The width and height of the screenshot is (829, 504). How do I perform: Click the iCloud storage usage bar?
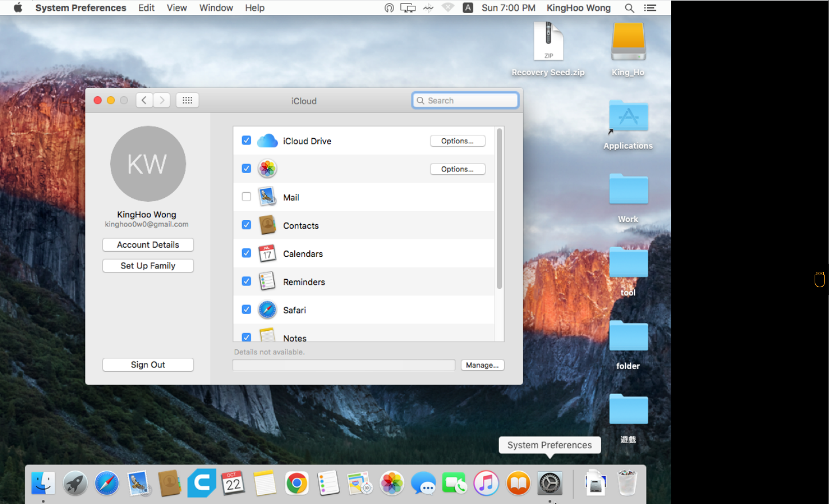pyautogui.click(x=344, y=365)
